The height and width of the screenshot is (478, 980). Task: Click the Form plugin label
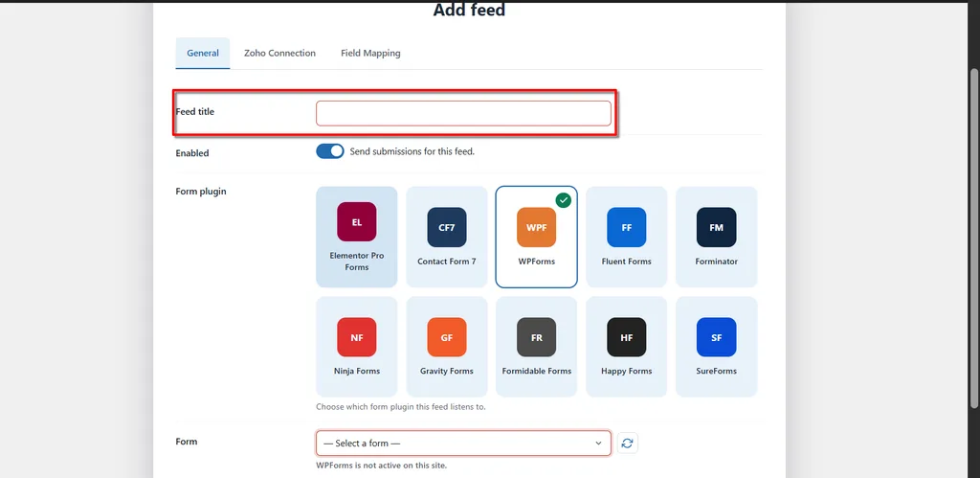click(x=201, y=192)
